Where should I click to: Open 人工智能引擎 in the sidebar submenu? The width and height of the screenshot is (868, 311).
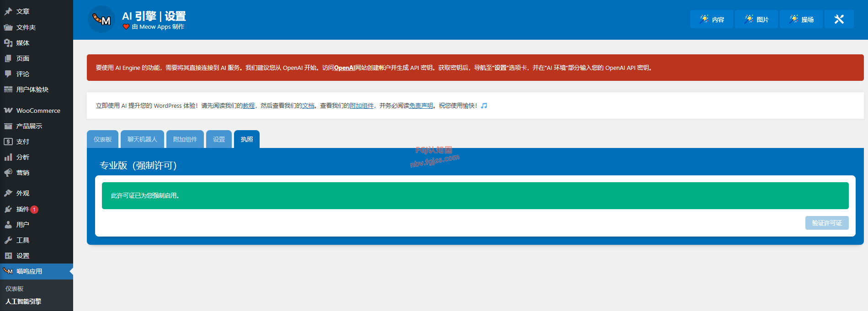(23, 301)
